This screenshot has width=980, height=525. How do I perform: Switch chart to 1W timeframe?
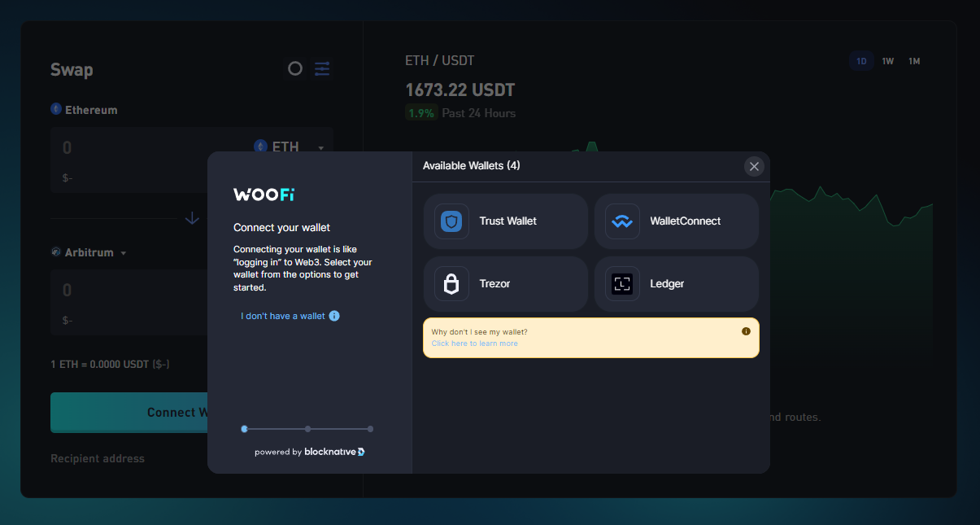point(888,61)
